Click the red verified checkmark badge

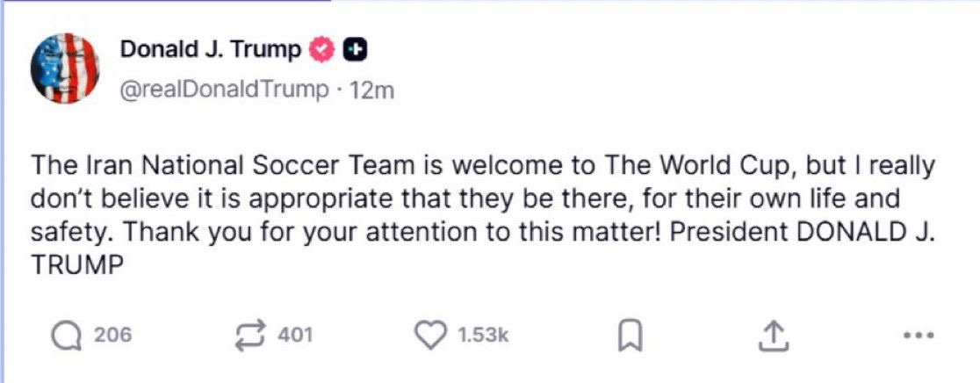coord(322,50)
